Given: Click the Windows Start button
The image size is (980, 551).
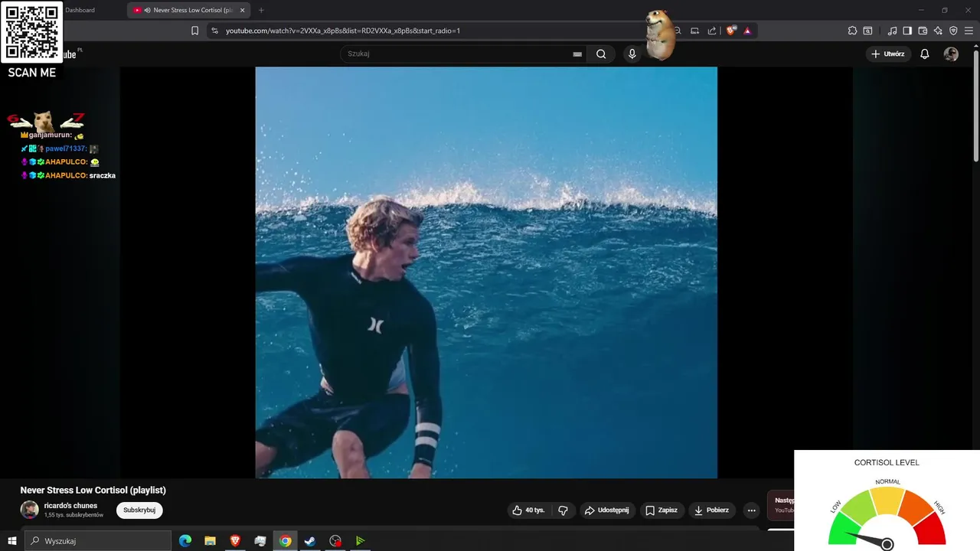Looking at the screenshot, I should [12, 541].
